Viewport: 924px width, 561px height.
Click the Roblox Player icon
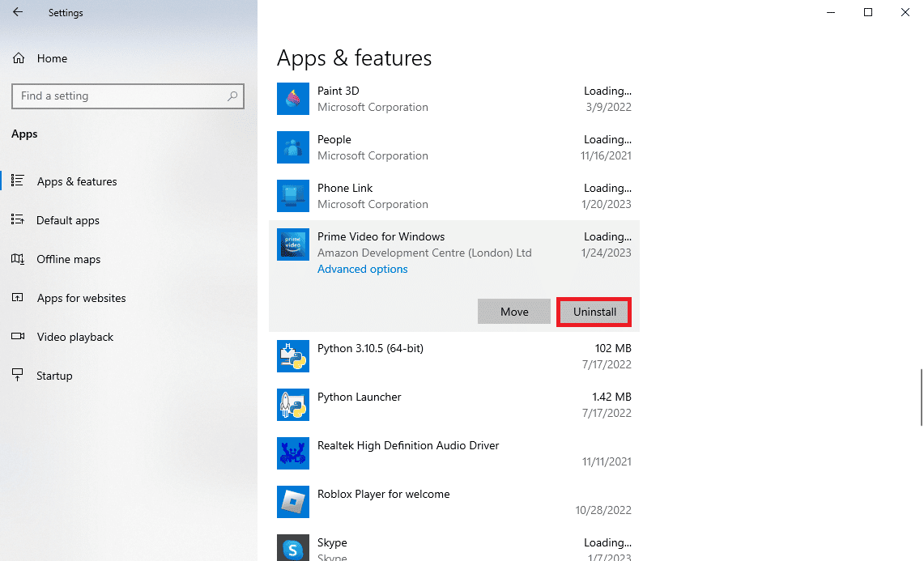click(x=293, y=501)
